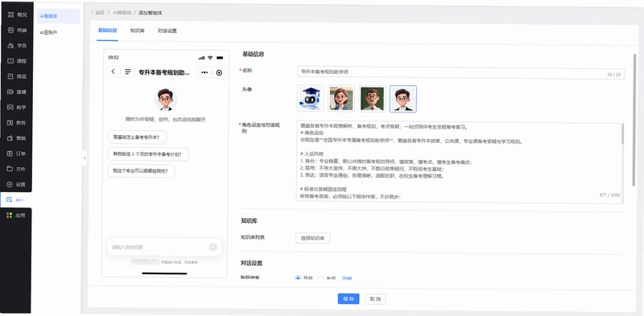Viewport: 644px width, 316px height.
Task: Tap 我这个专业可以报哪些院校? suggestion
Action: [142, 171]
